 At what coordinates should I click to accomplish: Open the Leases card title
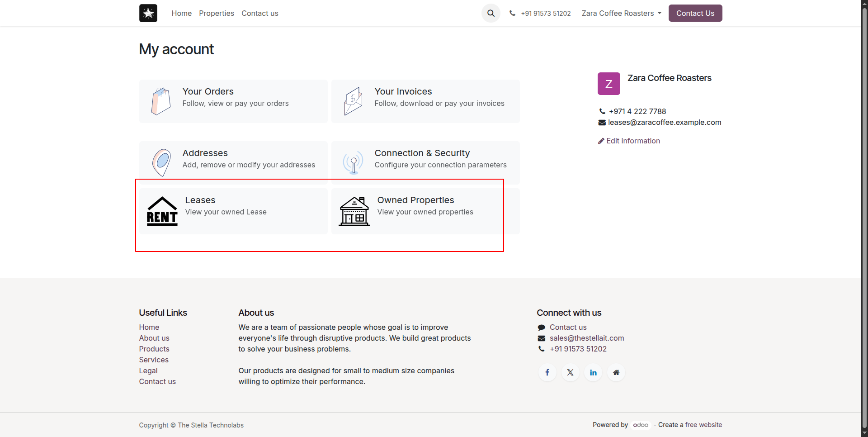click(x=200, y=200)
